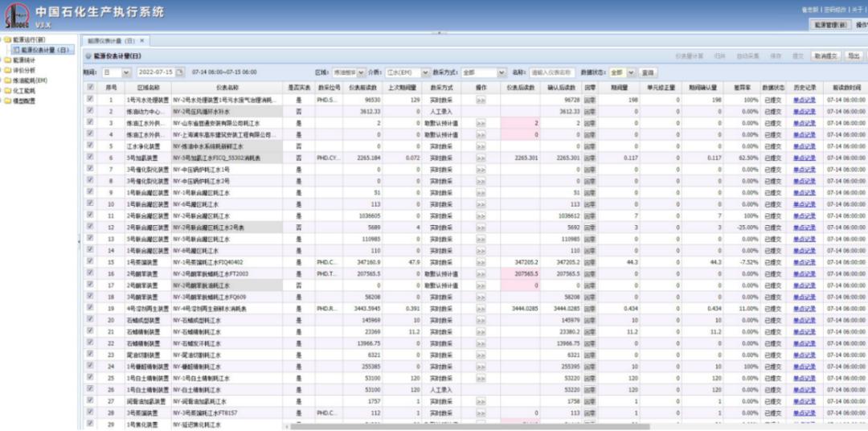Click the 查询 search button
868x431 pixels.
tap(648, 72)
